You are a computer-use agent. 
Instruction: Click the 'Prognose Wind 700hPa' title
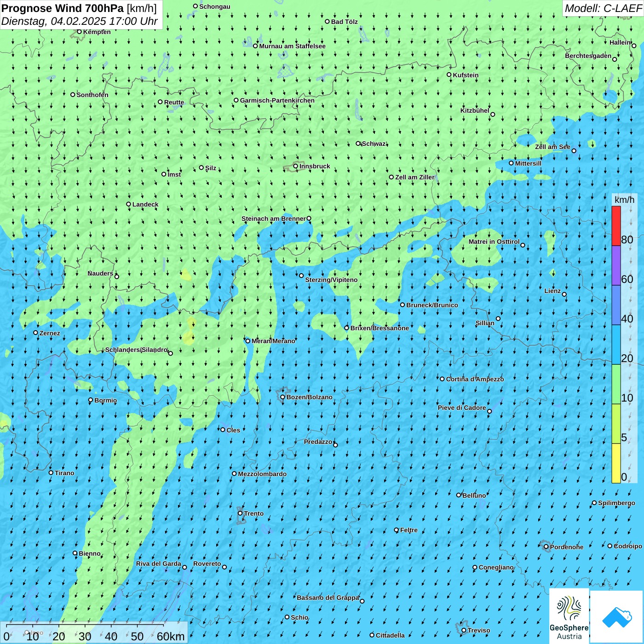click(x=63, y=8)
